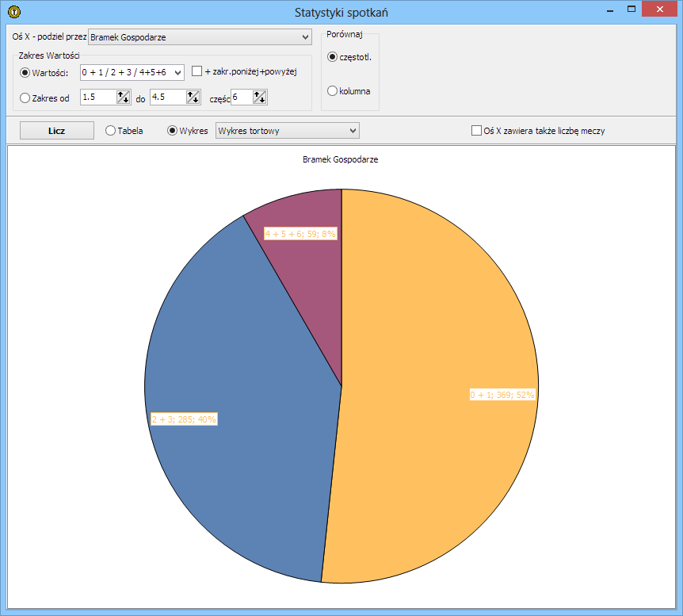Open the 'Oś X - podziel przez' Bramek Gospodarze dropdown

point(200,37)
